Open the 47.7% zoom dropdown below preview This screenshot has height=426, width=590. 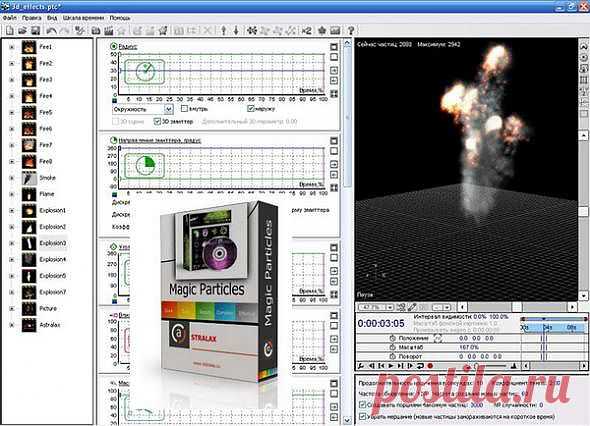click(389, 307)
